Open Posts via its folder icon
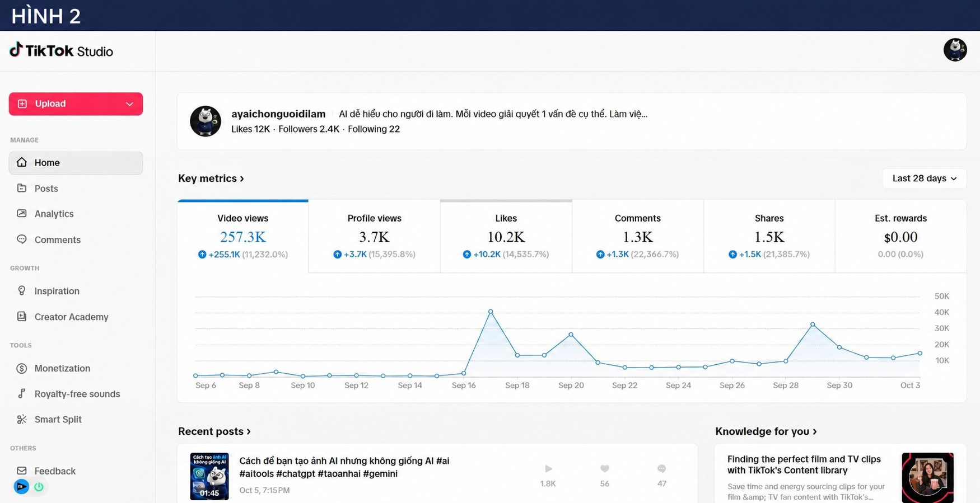 [22, 188]
